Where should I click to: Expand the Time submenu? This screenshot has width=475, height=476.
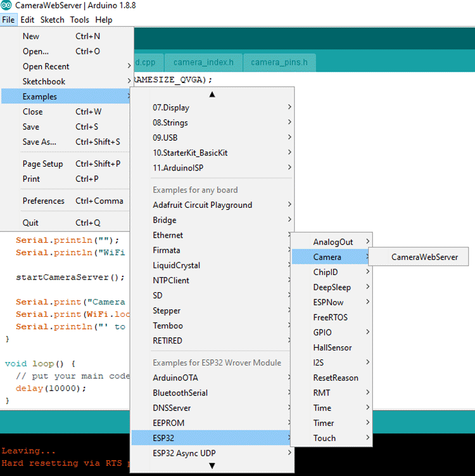pyautogui.click(x=331, y=408)
